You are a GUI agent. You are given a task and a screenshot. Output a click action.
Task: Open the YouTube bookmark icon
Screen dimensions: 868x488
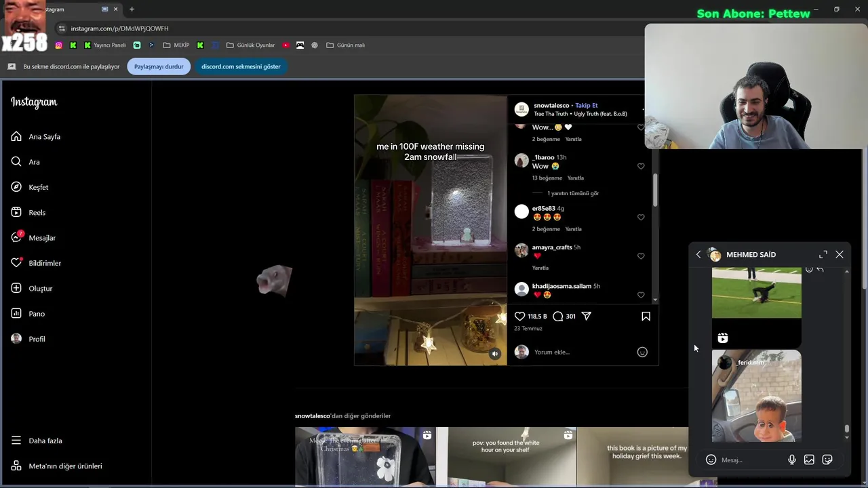click(x=285, y=45)
